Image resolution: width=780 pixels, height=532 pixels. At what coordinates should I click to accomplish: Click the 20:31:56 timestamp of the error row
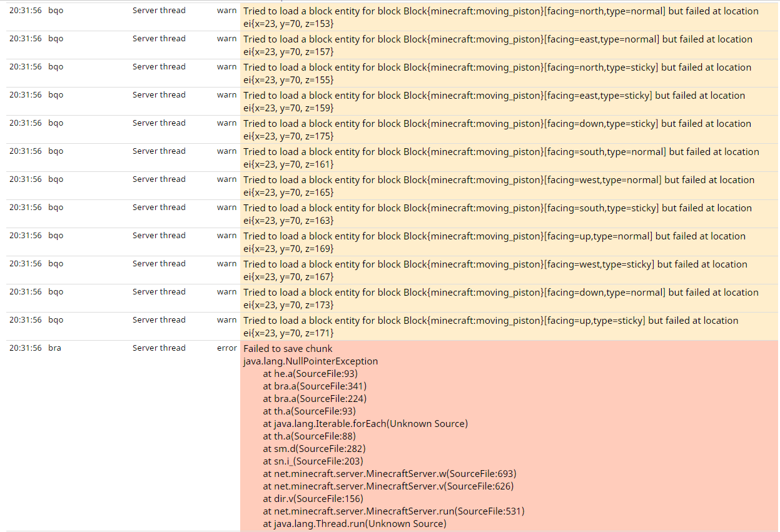click(26, 348)
